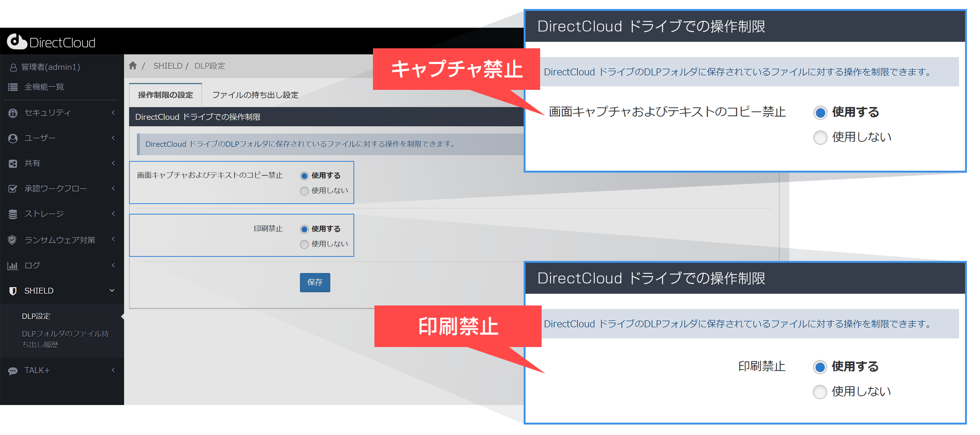Open 全機能一覧 menu item
The height and width of the screenshot is (435, 980).
(x=44, y=87)
